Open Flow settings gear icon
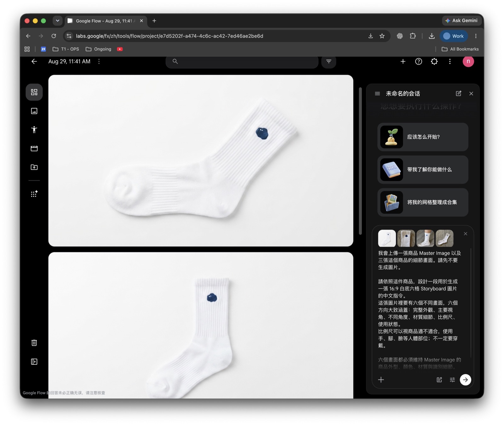The image size is (504, 425). coord(434,61)
